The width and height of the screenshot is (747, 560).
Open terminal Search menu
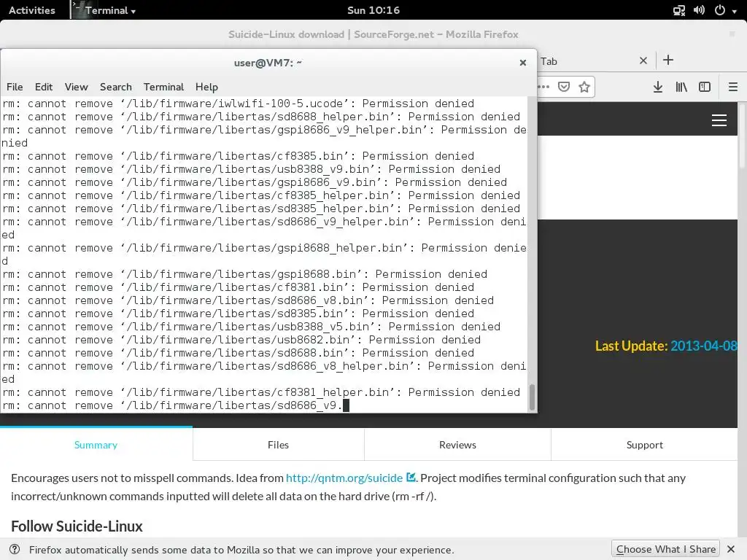[x=116, y=87]
